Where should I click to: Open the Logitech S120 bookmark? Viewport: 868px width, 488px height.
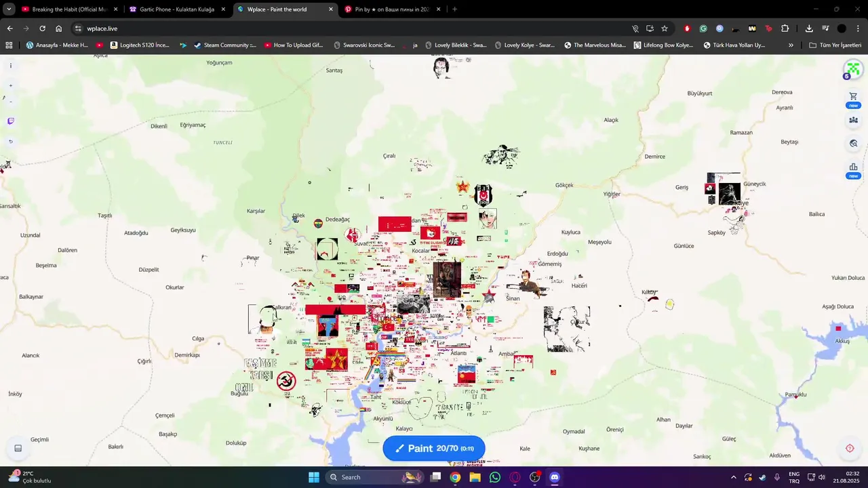[140, 45]
